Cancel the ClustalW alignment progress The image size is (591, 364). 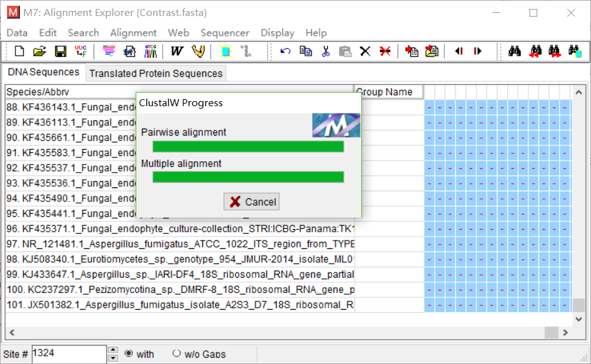click(252, 202)
